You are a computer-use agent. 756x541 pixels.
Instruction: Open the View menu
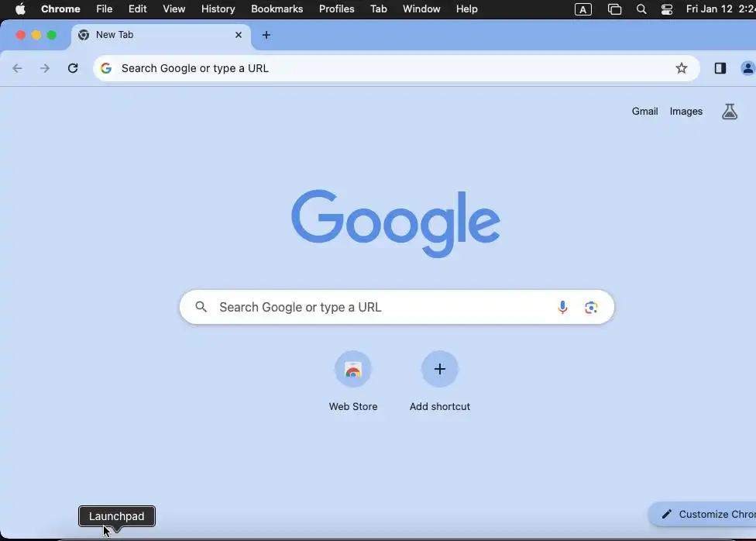174,9
